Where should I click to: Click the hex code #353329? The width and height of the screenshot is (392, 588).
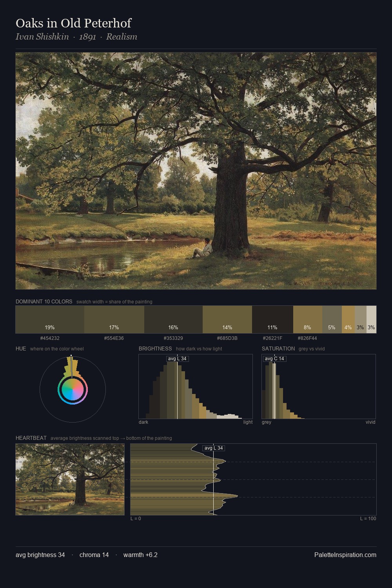(173, 338)
